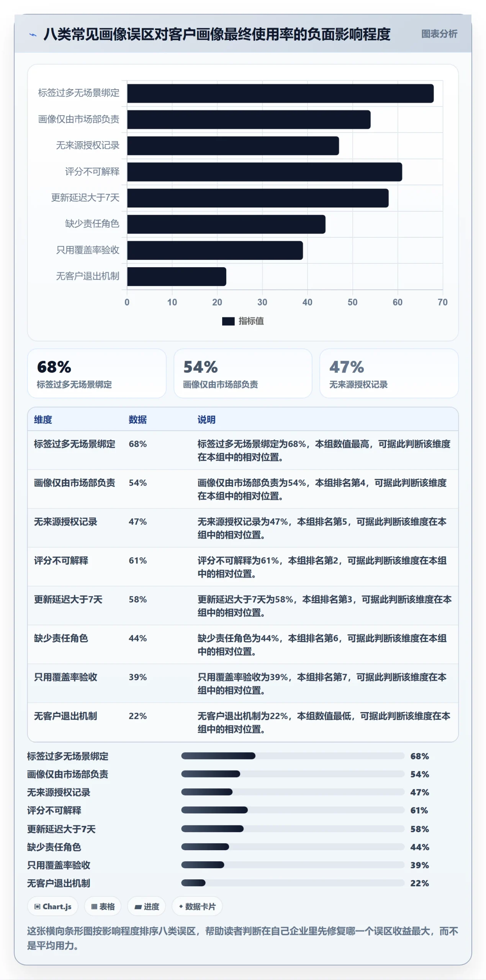Click the 说明 column header
Viewport: 486px width, 980px height.
(206, 419)
